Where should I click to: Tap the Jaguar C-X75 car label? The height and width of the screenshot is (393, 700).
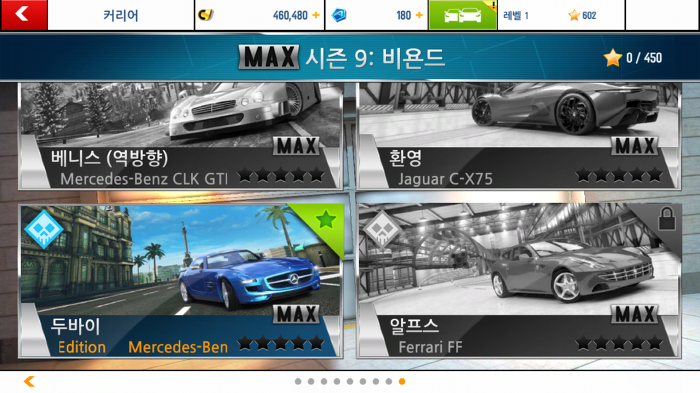pyautogui.click(x=446, y=179)
